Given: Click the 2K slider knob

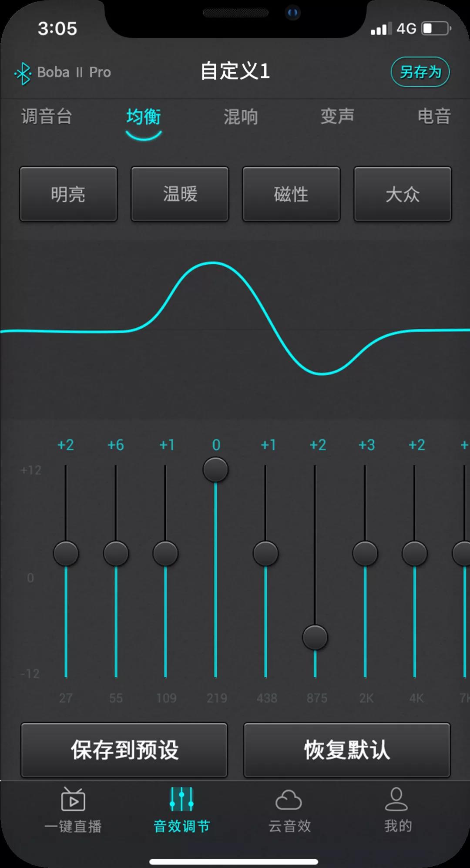Looking at the screenshot, I should [365, 554].
